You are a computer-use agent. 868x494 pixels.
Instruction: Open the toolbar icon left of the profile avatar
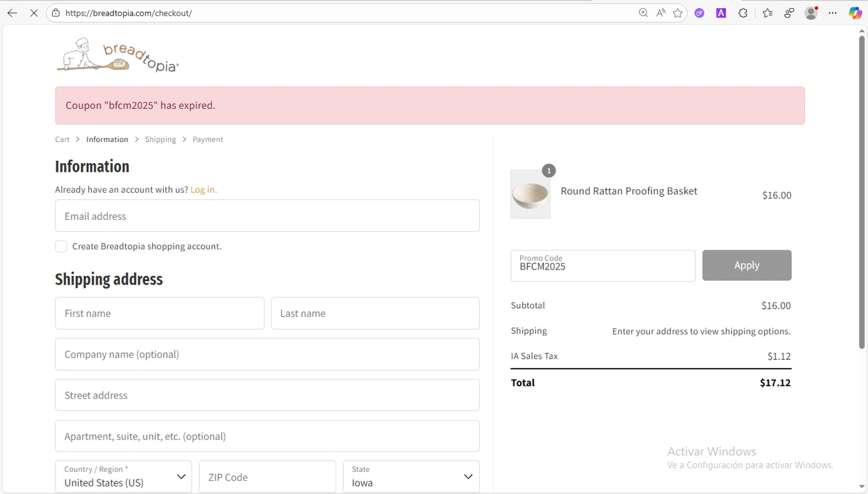point(789,13)
